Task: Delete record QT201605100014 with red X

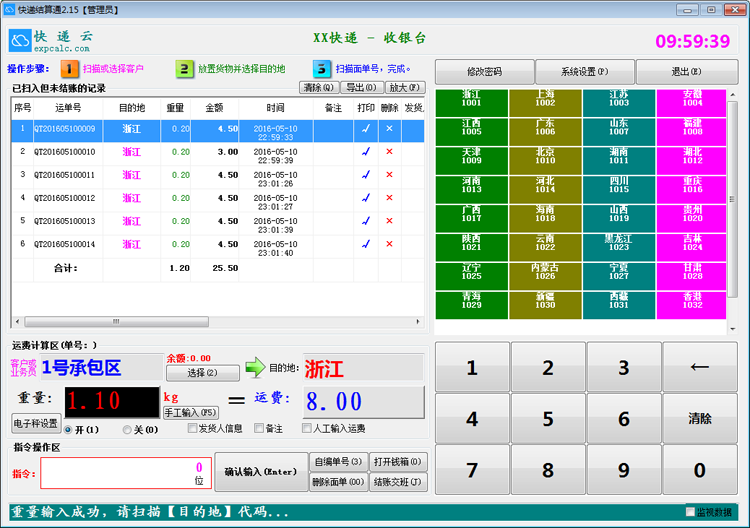Action: pyautogui.click(x=389, y=244)
